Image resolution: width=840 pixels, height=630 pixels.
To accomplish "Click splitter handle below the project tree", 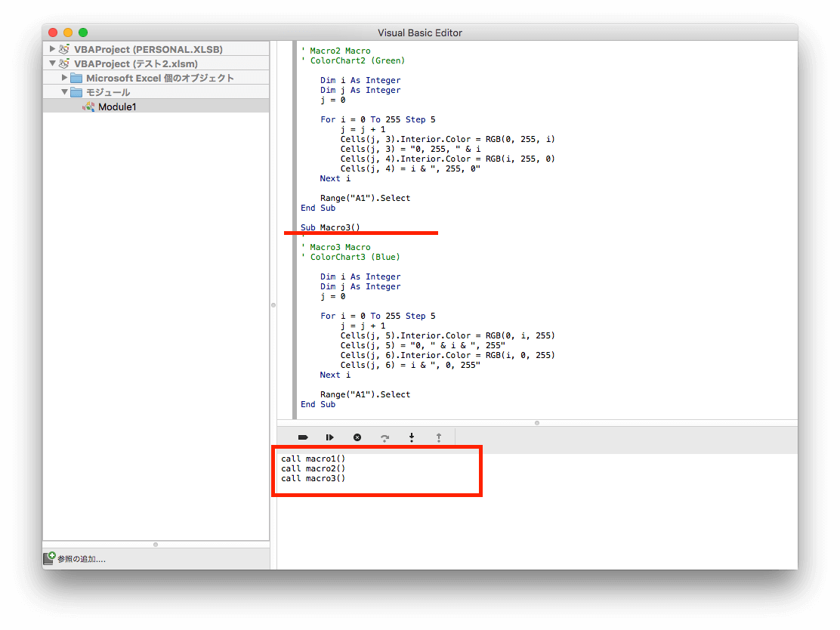I will point(156,545).
